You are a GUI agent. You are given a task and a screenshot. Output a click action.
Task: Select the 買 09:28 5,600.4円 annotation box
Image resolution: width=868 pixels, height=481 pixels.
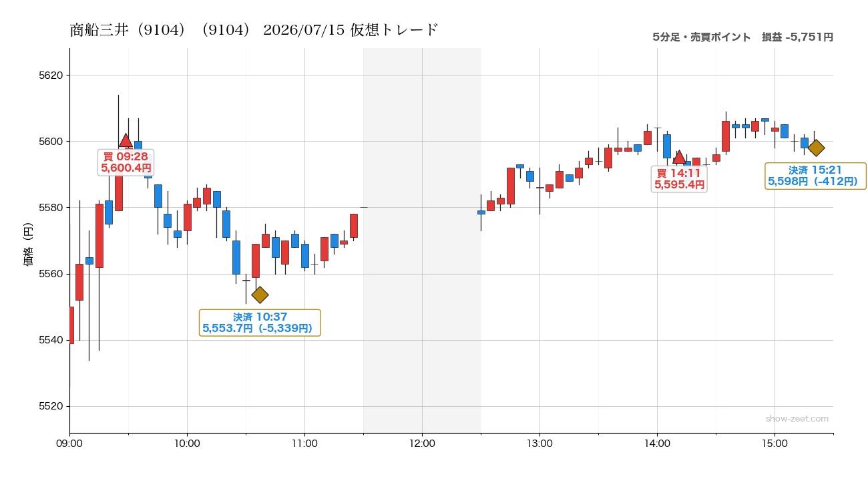click(126, 162)
